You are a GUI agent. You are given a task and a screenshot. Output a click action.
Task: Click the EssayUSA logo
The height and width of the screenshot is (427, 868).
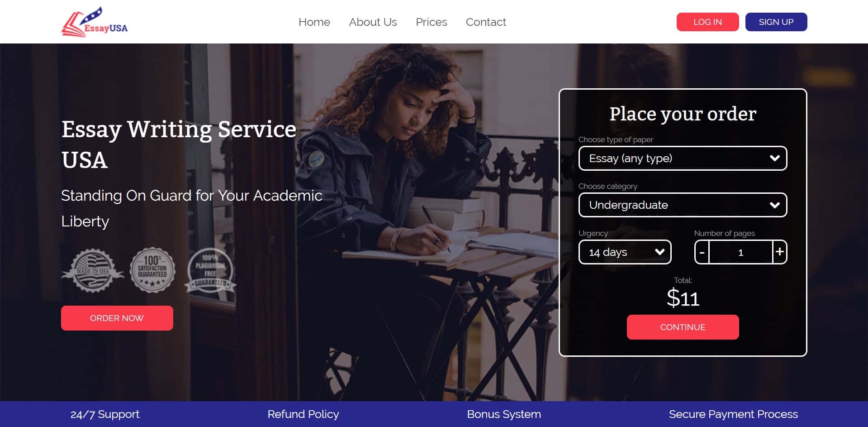(x=95, y=22)
